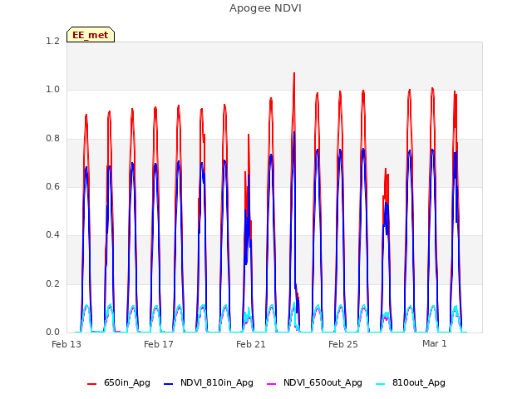Click the 0.6 y-axis tick label
The height and width of the screenshot is (399, 532).
pos(53,186)
